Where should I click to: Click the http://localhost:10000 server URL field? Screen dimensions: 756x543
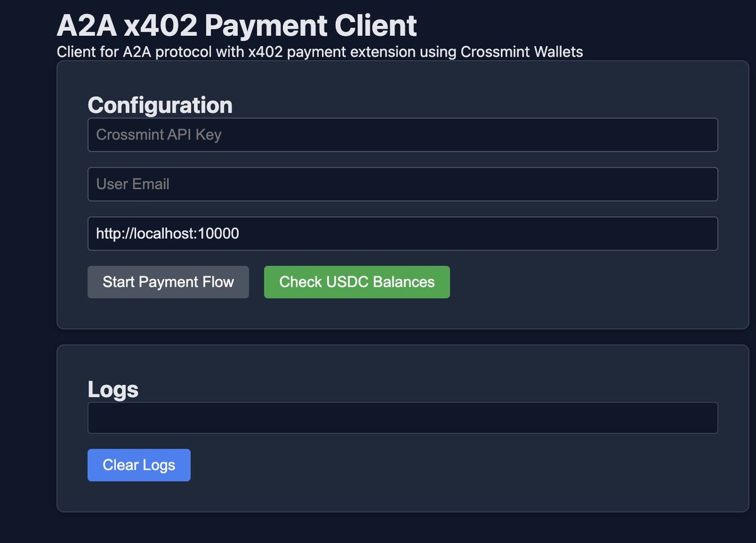[403, 234]
